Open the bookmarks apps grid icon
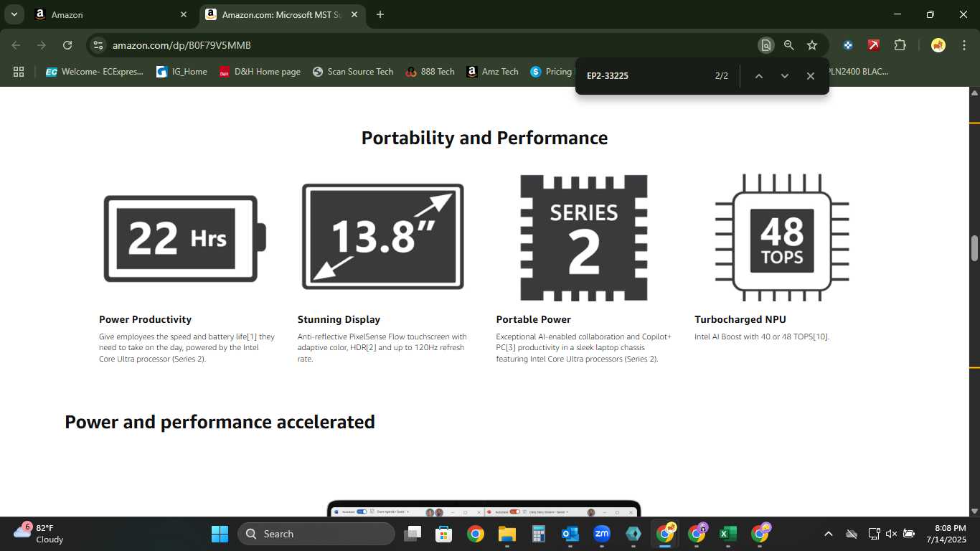980x551 pixels. coord(19,72)
